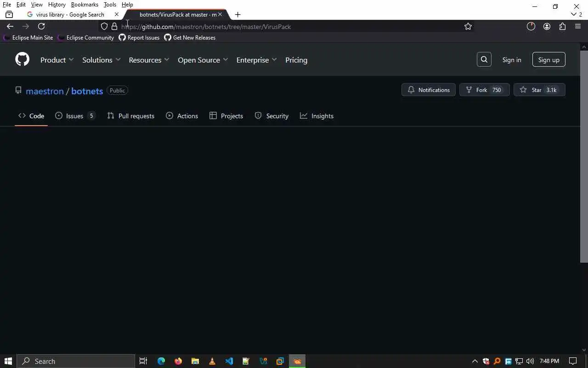Open Eclipse Community bookmark
This screenshot has height=368, width=588.
(x=86, y=38)
